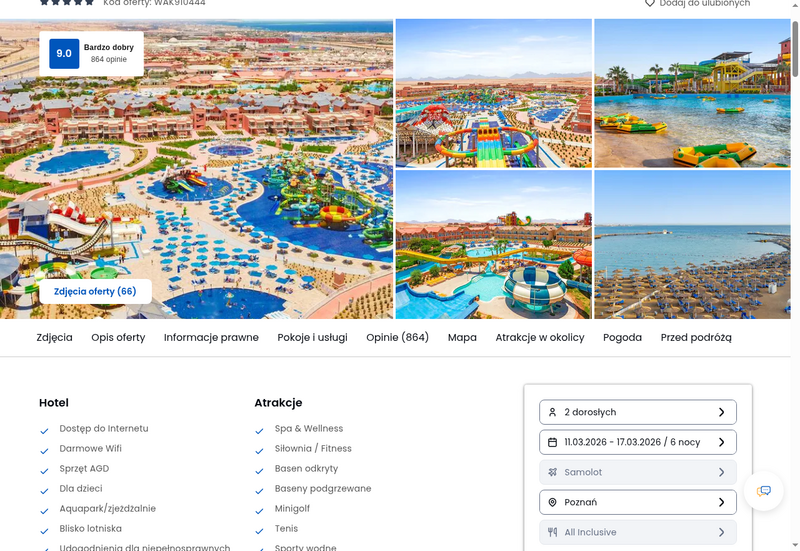This screenshot has width=800, height=551.
Task: Click the location pin icon beside Poznań
Action: (552, 503)
